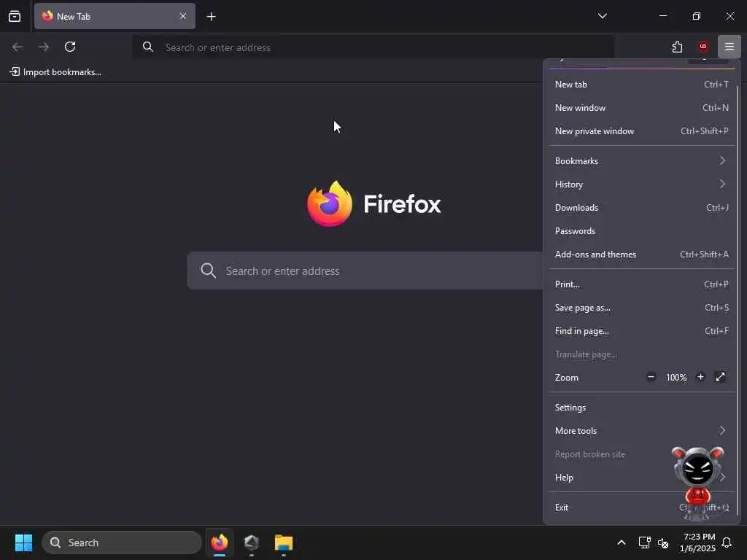
Task: Close the hamburger application menu button
Action: [x=729, y=47]
